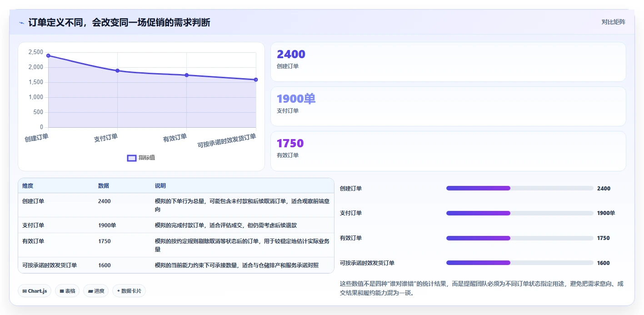The width and height of the screenshot is (644, 315).
Task: Click the progress bar for 支付订单
Action: pyautogui.click(x=520, y=213)
